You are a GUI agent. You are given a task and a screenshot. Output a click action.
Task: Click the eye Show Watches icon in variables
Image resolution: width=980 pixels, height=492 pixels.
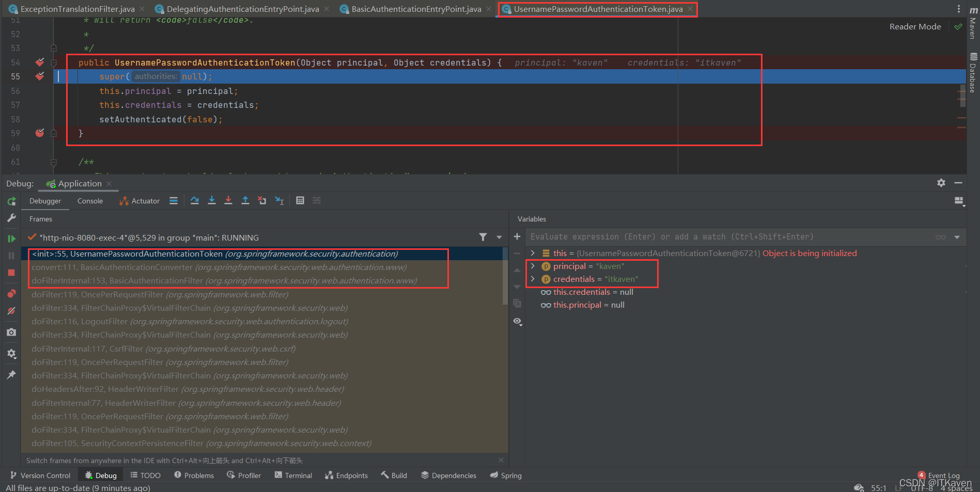[517, 321]
